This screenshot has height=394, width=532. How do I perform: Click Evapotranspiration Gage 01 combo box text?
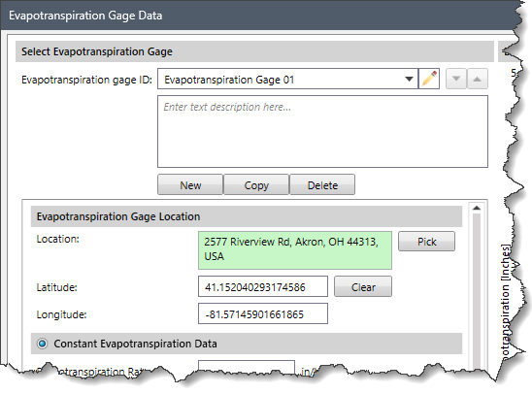[229, 80]
